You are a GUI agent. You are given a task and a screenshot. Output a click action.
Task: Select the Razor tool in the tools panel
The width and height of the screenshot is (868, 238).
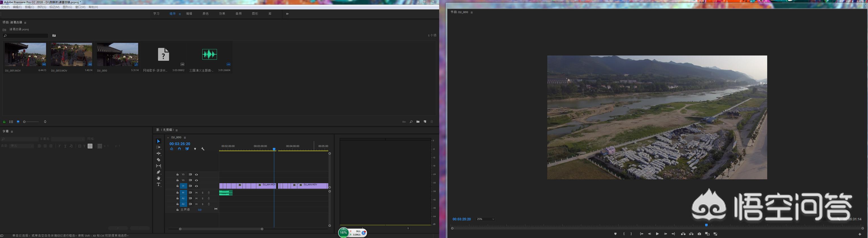pos(158,160)
